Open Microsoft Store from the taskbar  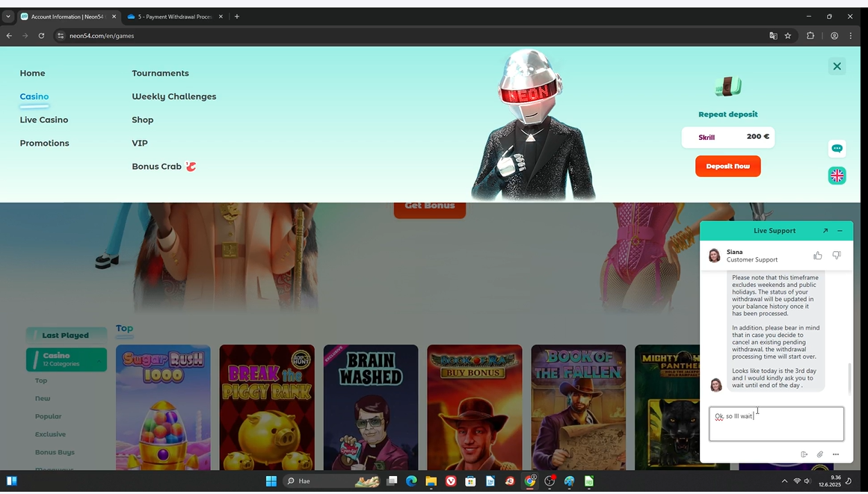point(470,481)
